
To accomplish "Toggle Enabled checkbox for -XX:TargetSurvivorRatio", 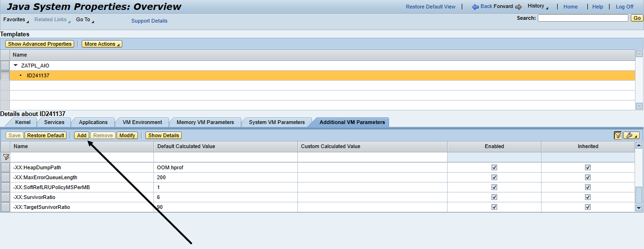I will (494, 207).
